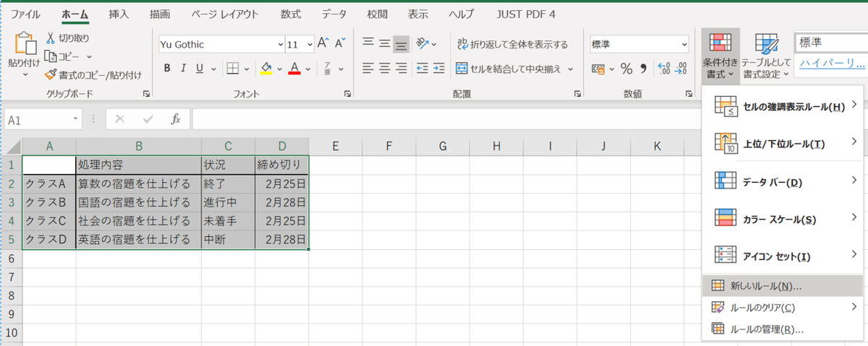This screenshot has width=868, height=346.
Task: Click the Cut (切り取り) scissors icon
Action: tap(51, 38)
